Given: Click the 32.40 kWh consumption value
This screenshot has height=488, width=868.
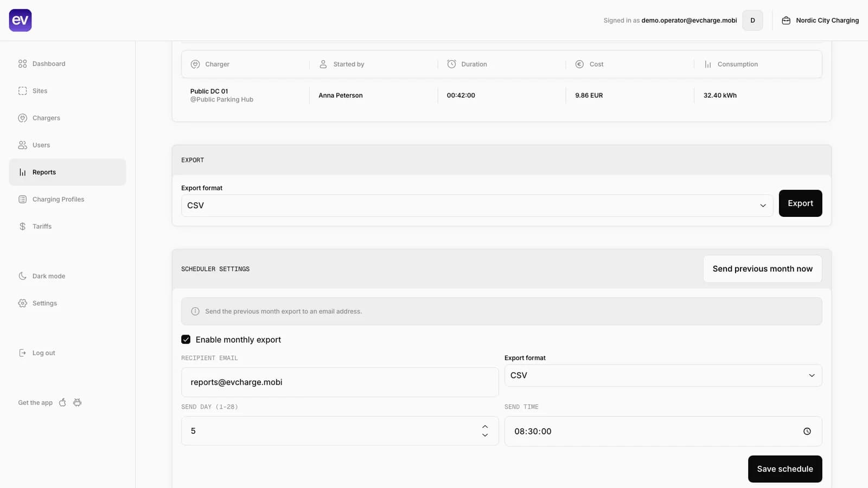Looking at the screenshot, I should coord(720,95).
